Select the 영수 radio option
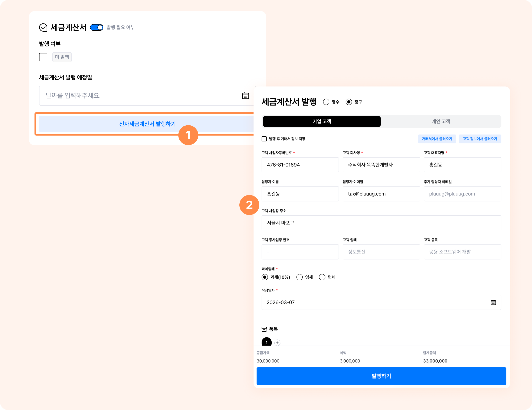Image resolution: width=532 pixels, height=410 pixels. point(326,102)
